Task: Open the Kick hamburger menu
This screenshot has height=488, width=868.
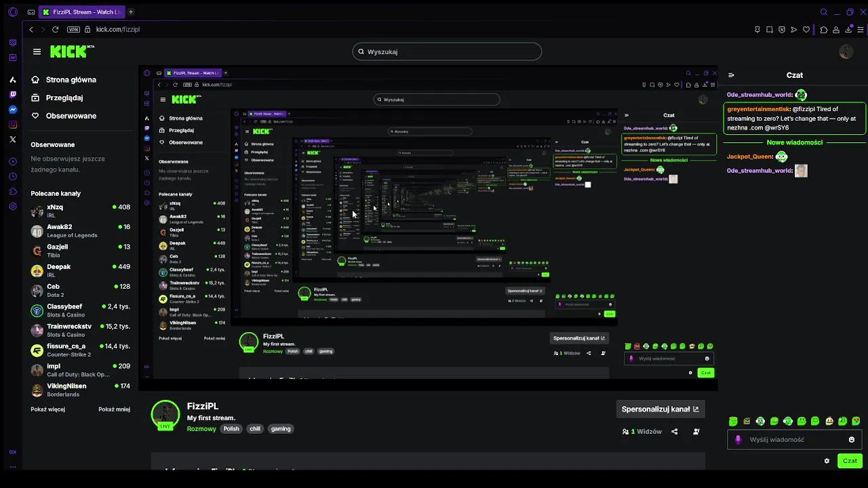Action: click(x=37, y=52)
